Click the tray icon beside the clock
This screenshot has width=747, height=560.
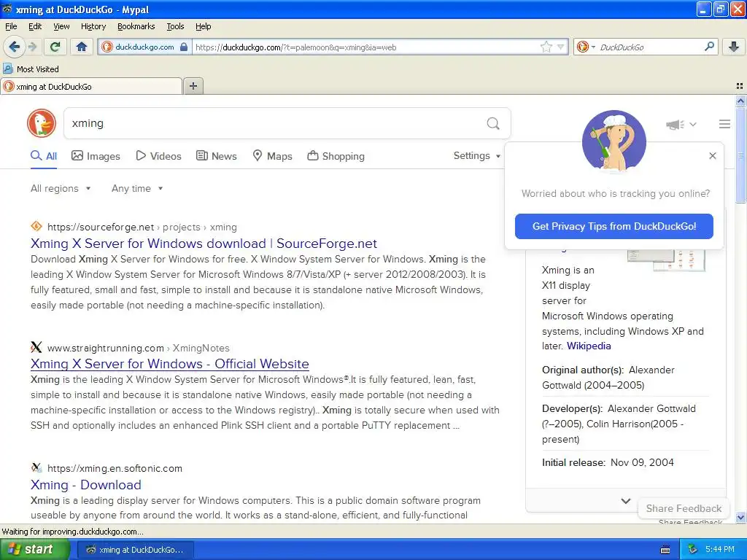pos(693,549)
